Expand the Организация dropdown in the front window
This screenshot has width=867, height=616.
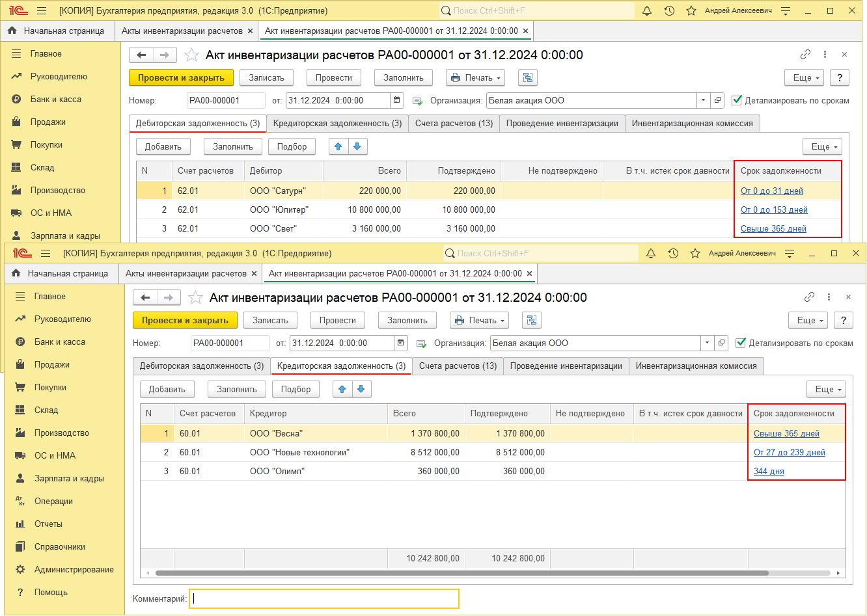(707, 343)
